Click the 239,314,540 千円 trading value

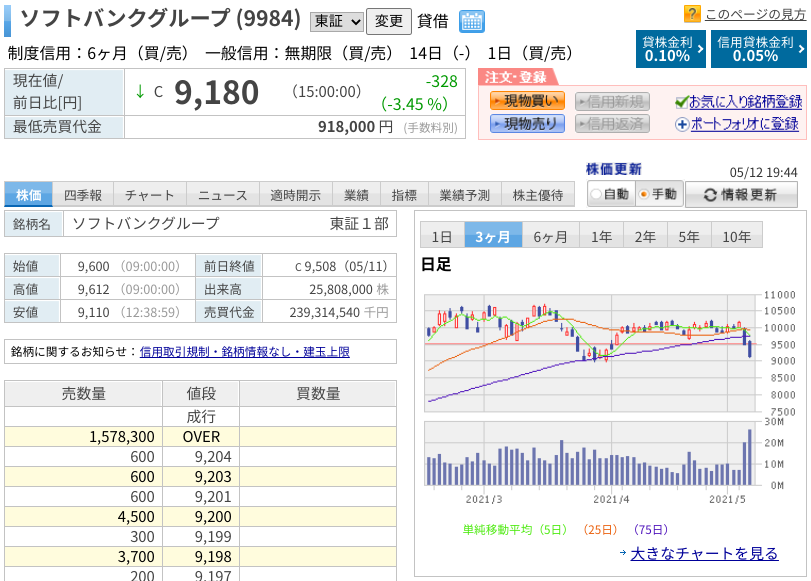(x=339, y=312)
